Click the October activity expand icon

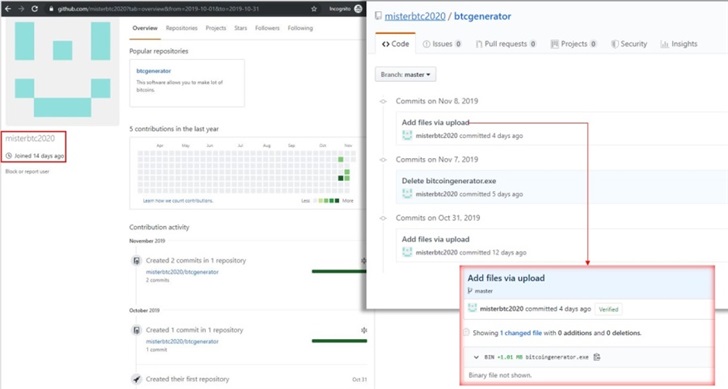click(364, 330)
